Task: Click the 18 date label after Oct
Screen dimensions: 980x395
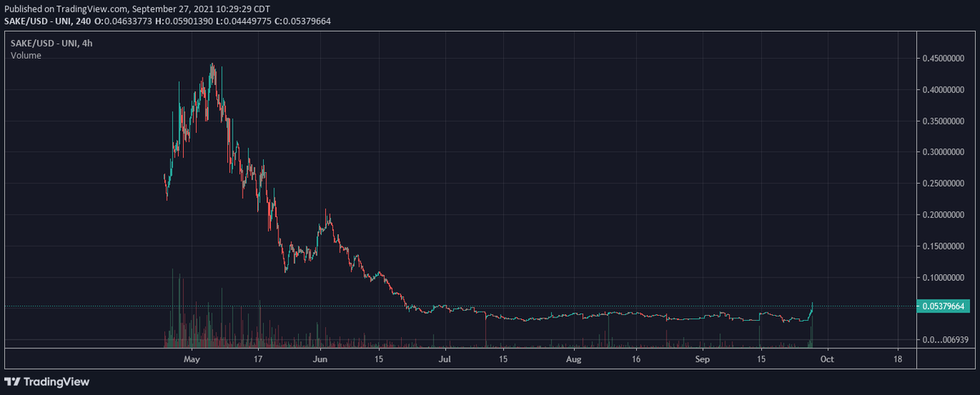Action: coord(898,358)
